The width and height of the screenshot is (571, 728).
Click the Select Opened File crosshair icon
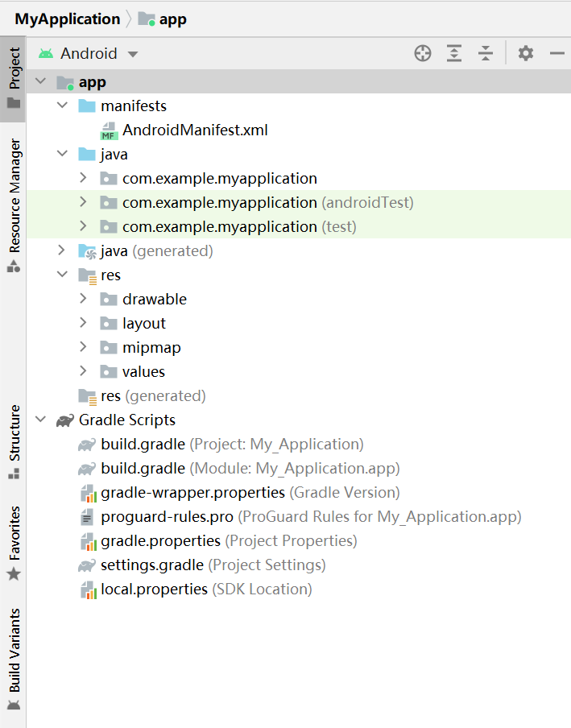point(423,53)
